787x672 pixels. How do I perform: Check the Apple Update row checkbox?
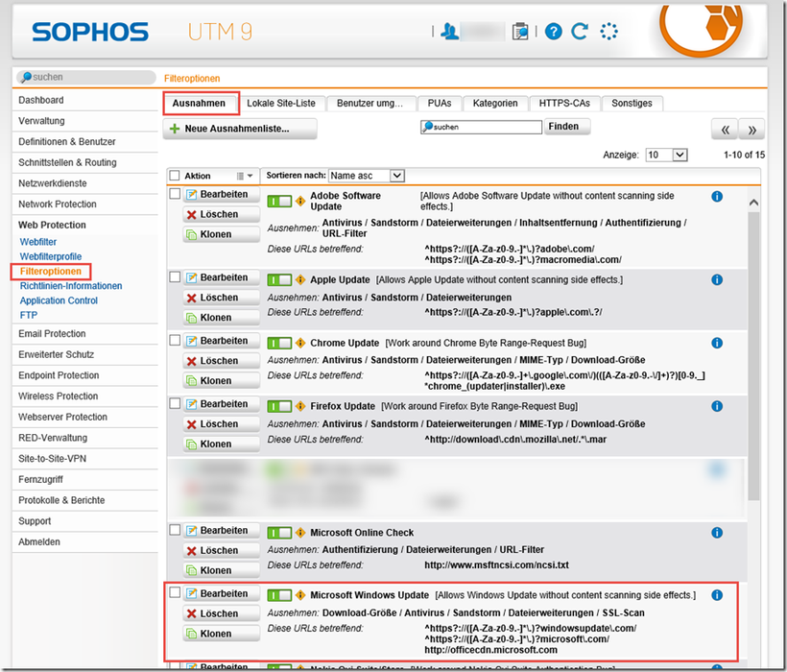(x=175, y=277)
